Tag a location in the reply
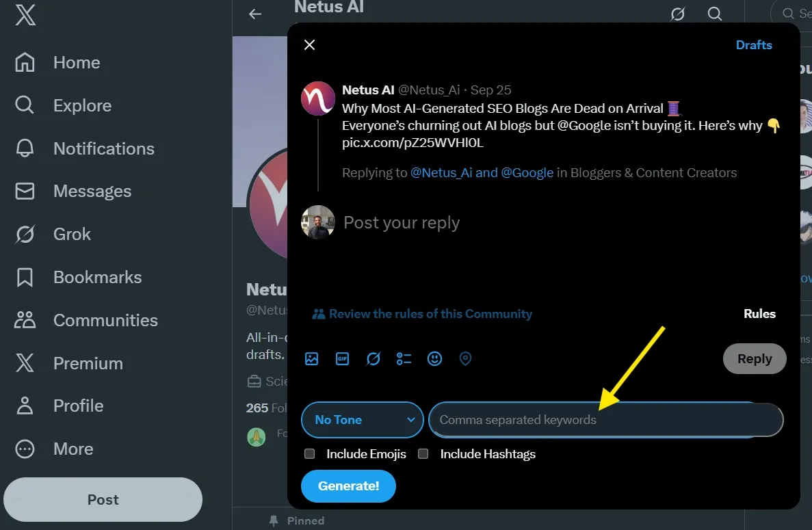 tap(465, 358)
